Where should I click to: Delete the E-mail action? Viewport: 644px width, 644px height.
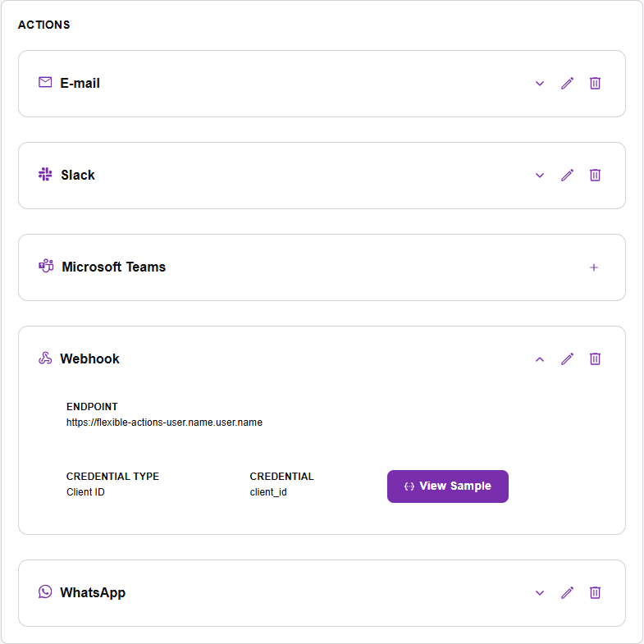(595, 84)
